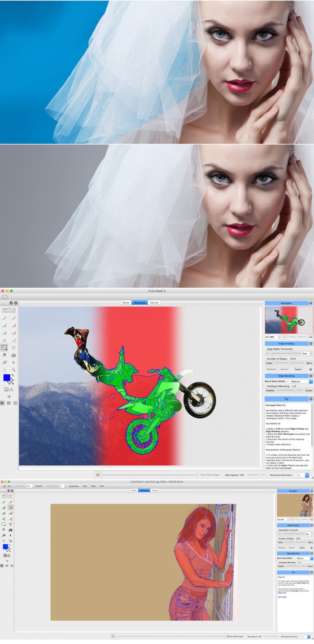Click Navigator thumbnail in woman-image window

[x=295, y=505]
